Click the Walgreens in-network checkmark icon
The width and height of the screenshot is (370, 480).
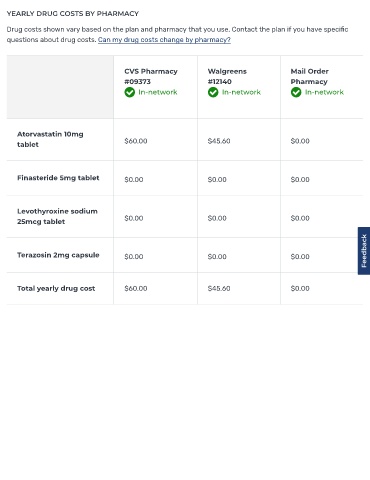tap(213, 92)
